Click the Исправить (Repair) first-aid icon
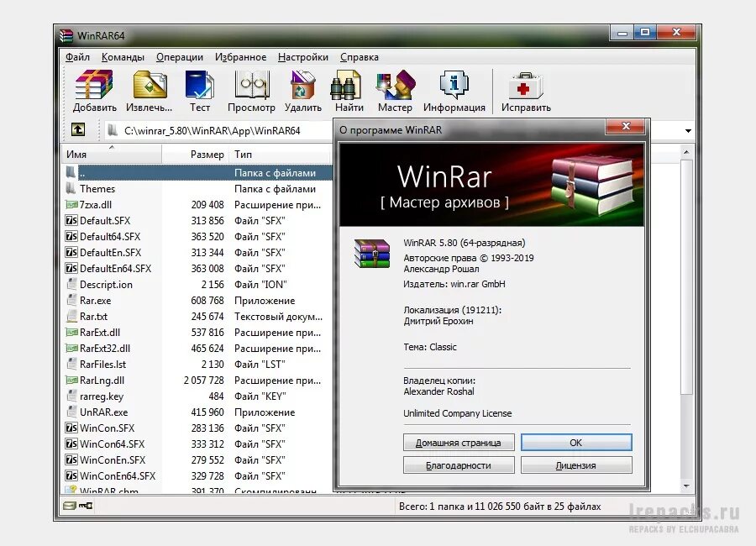756x546 pixels. pos(525,87)
